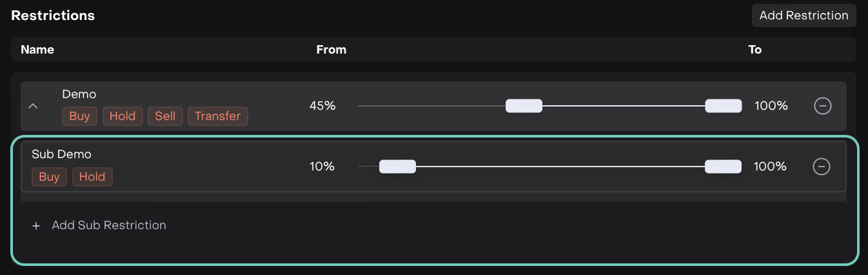This screenshot has width=868, height=275.
Task: Click Add Sub Restriction text
Action: (x=109, y=225)
